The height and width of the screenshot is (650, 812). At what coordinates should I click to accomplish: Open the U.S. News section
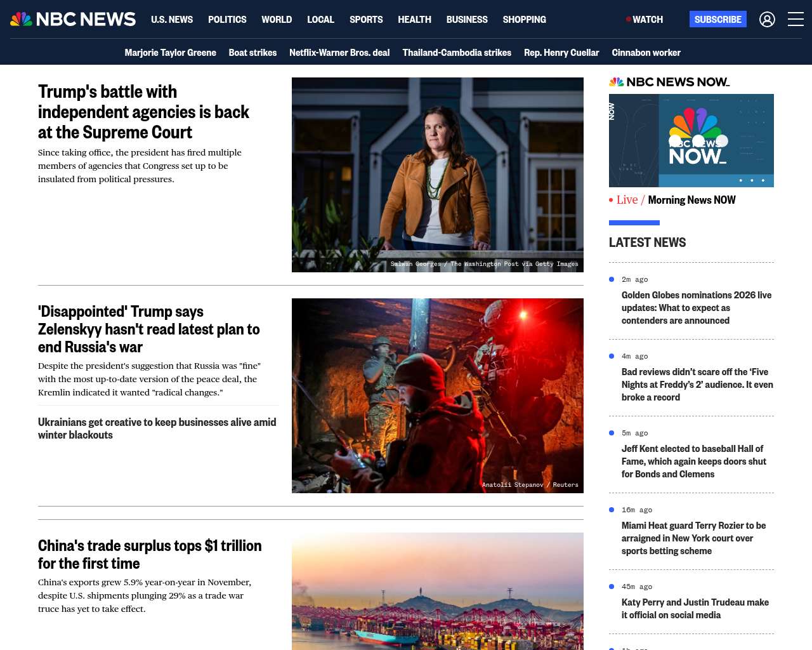click(x=172, y=20)
